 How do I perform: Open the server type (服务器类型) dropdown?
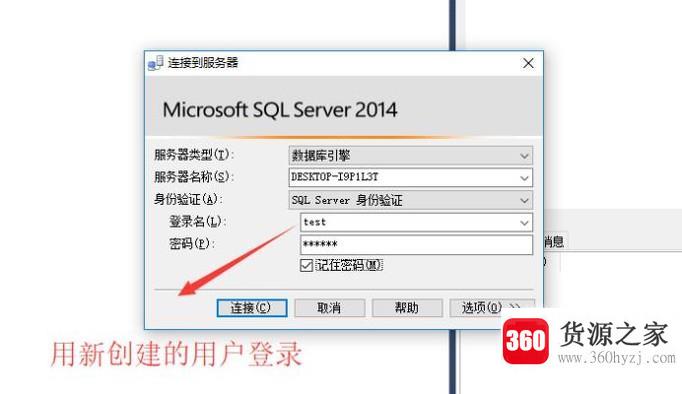pos(411,155)
